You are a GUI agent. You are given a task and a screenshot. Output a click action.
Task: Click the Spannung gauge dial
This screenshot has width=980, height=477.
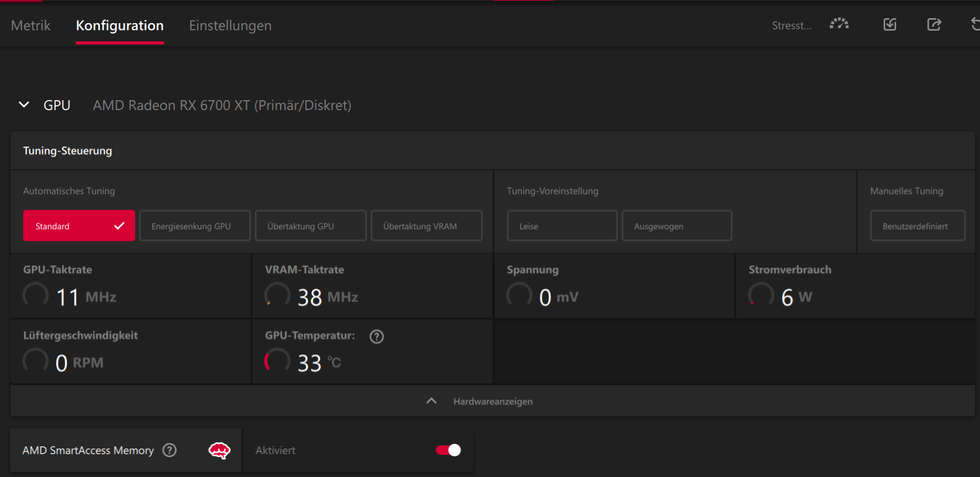pos(519,295)
